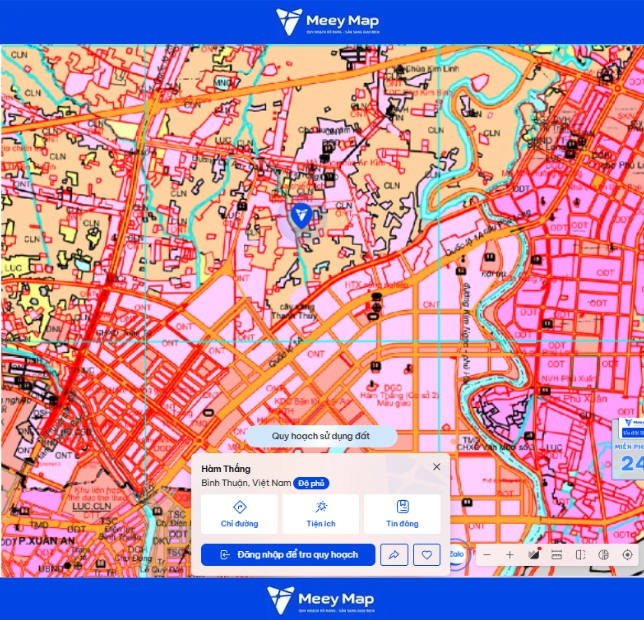Click the Độ phủ badge

pyautogui.click(x=311, y=483)
